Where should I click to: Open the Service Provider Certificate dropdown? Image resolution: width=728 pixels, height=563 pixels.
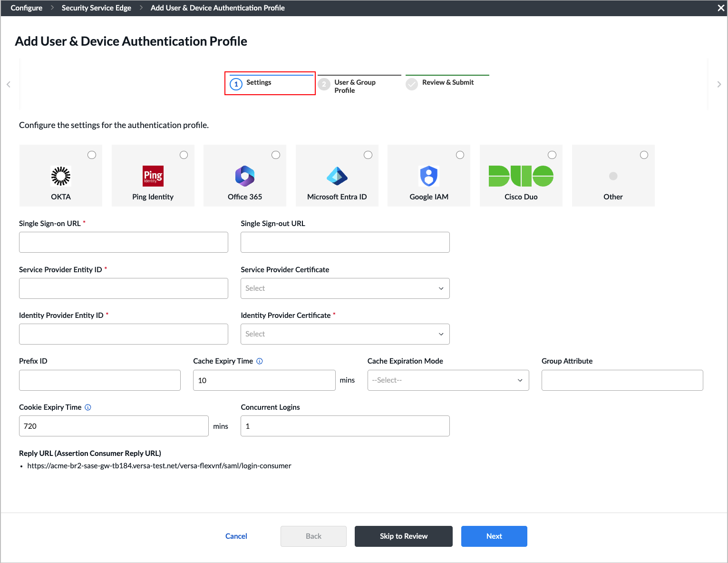click(345, 288)
